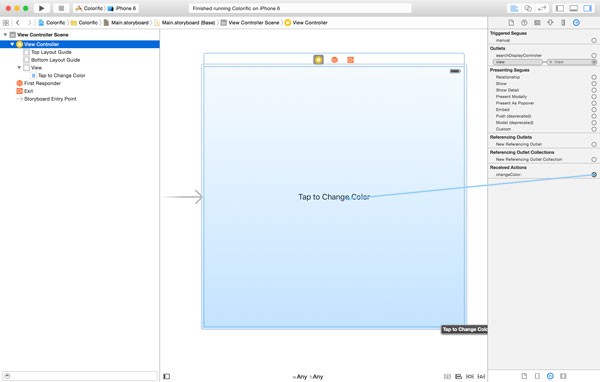Viewport: 600px width, 382px height.
Task: Click the Show Detail segue circle
Action: pos(594,90)
